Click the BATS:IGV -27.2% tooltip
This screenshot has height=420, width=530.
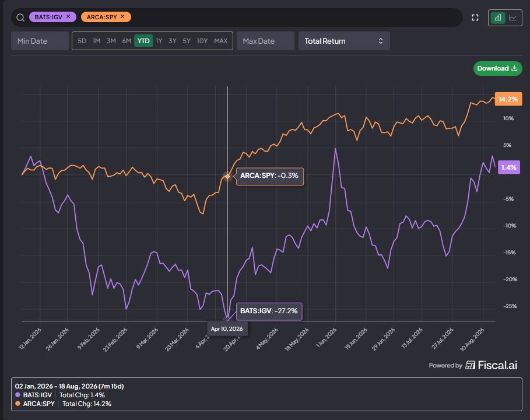tap(269, 311)
